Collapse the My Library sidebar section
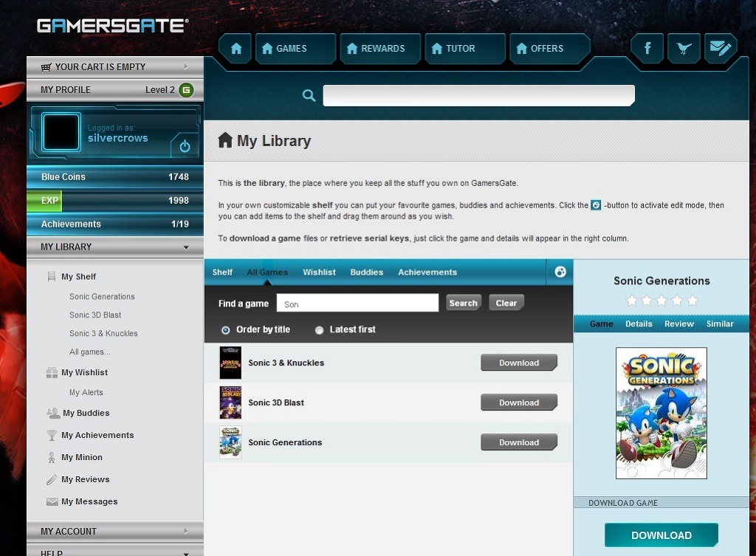This screenshot has height=556, width=756. (186, 247)
